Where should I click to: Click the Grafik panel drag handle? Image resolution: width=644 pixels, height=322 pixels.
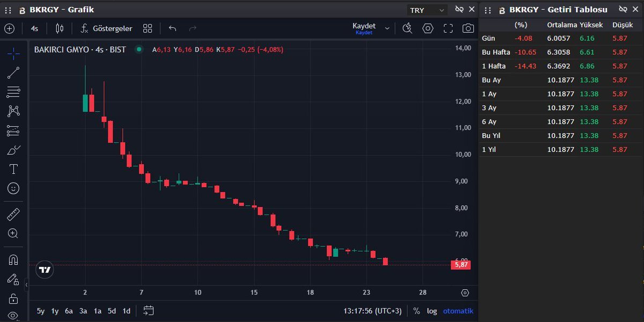coord(8,10)
